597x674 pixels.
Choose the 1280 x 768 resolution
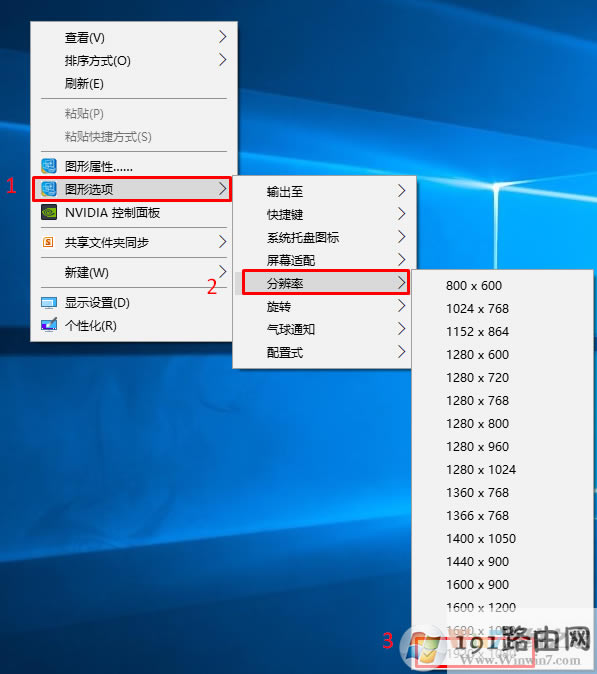[x=502, y=401]
